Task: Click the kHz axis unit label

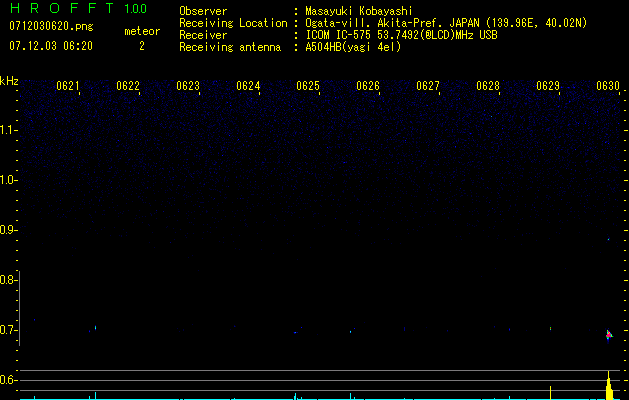Action: (x=9, y=81)
